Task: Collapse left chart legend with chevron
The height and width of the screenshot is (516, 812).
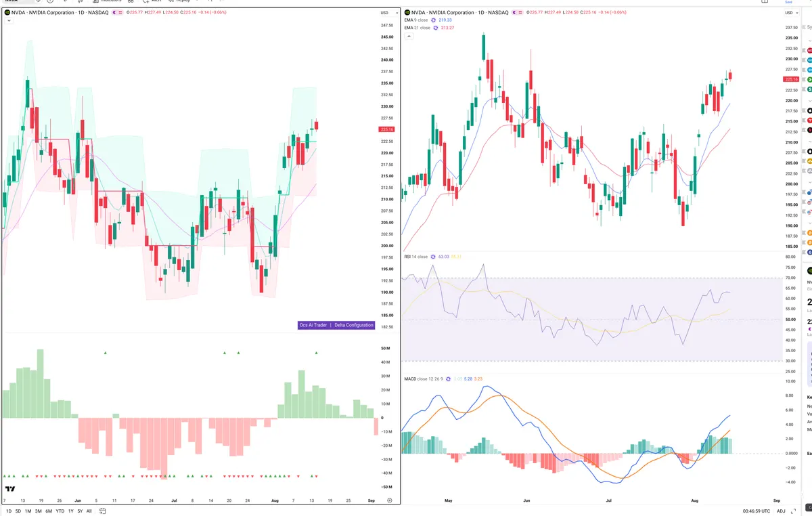Action: pos(9,21)
